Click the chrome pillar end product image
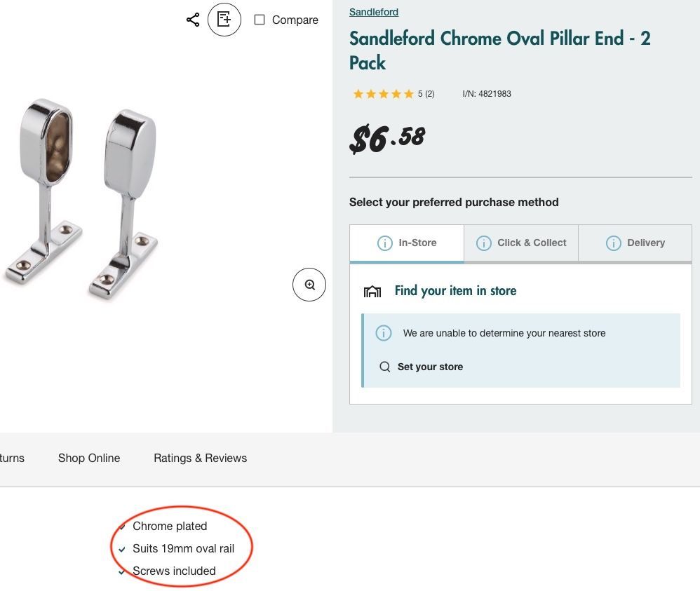The width and height of the screenshot is (700, 591). tap(84, 200)
